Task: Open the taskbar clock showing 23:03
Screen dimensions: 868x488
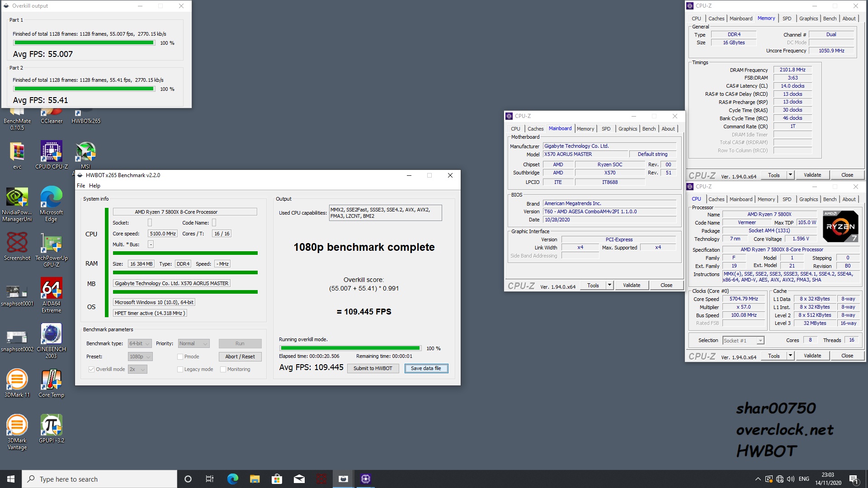Action: [828, 479]
